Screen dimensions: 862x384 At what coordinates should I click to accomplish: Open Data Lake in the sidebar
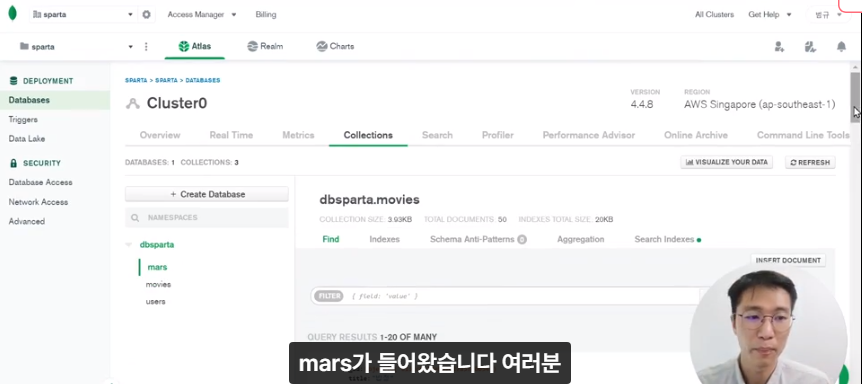(x=27, y=138)
